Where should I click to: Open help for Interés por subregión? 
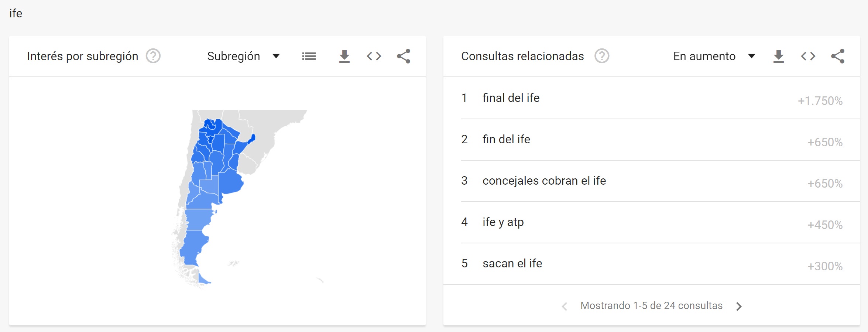click(x=153, y=56)
